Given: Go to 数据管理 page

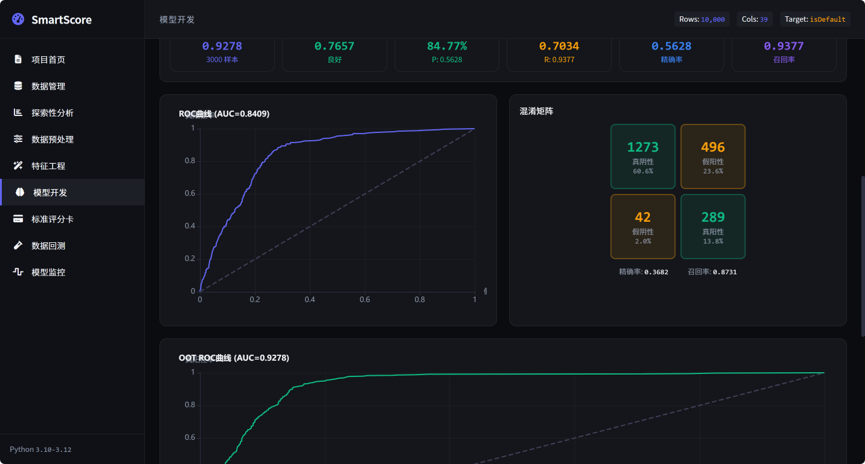Looking at the screenshot, I should click(x=72, y=86).
